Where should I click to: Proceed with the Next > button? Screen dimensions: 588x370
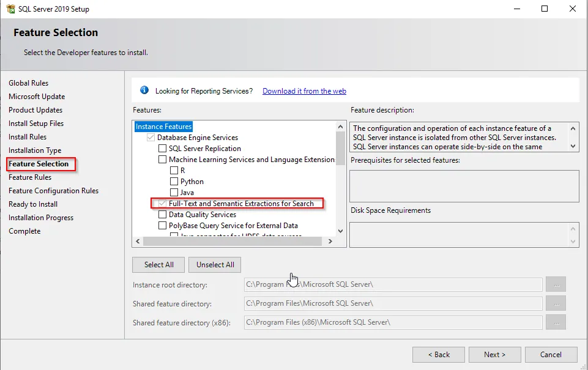point(495,355)
